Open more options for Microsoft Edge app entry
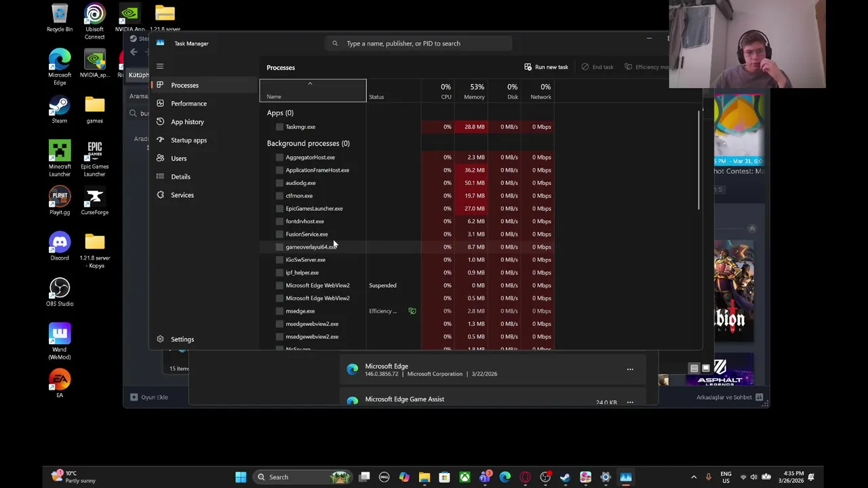 (630, 370)
